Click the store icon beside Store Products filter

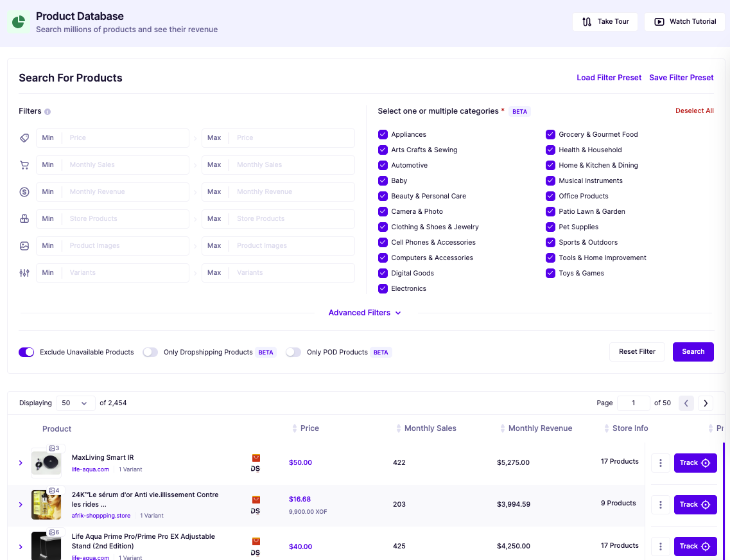tap(24, 218)
